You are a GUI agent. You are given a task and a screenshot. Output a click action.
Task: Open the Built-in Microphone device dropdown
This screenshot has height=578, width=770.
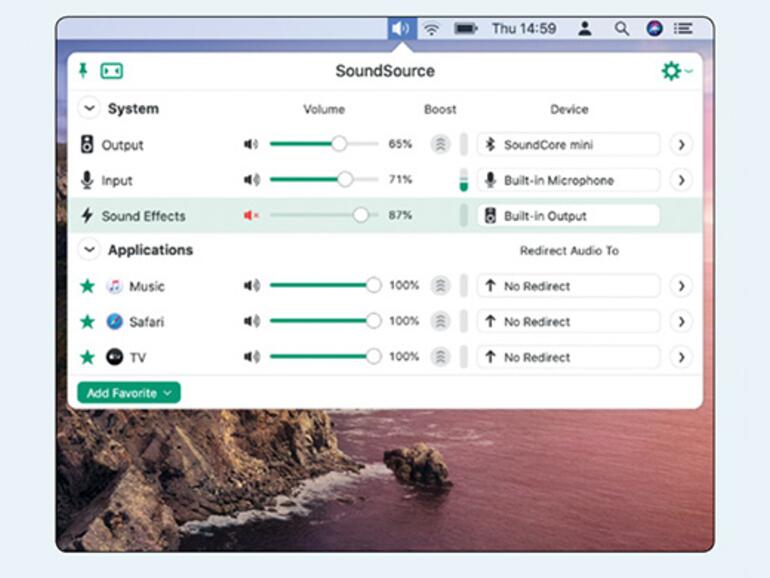568,180
